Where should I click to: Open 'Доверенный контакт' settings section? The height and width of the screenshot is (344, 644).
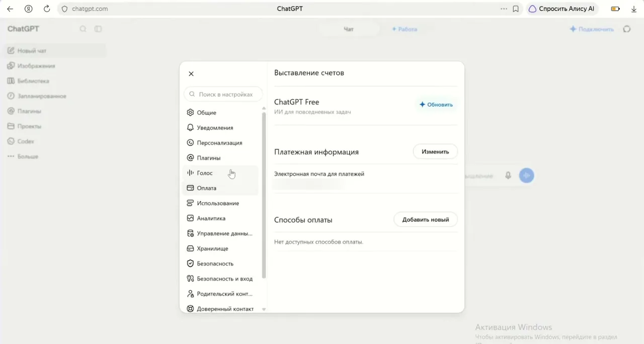pos(220,308)
